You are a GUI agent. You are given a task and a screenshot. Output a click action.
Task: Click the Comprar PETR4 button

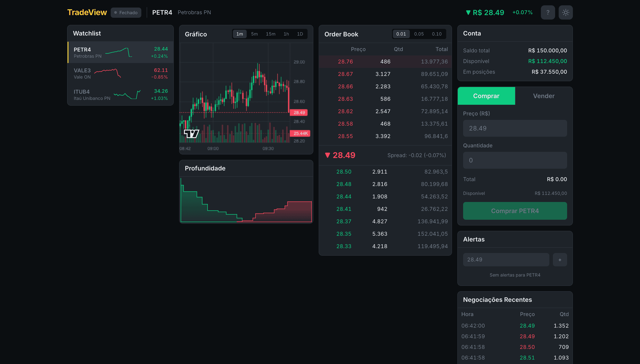pyautogui.click(x=515, y=211)
